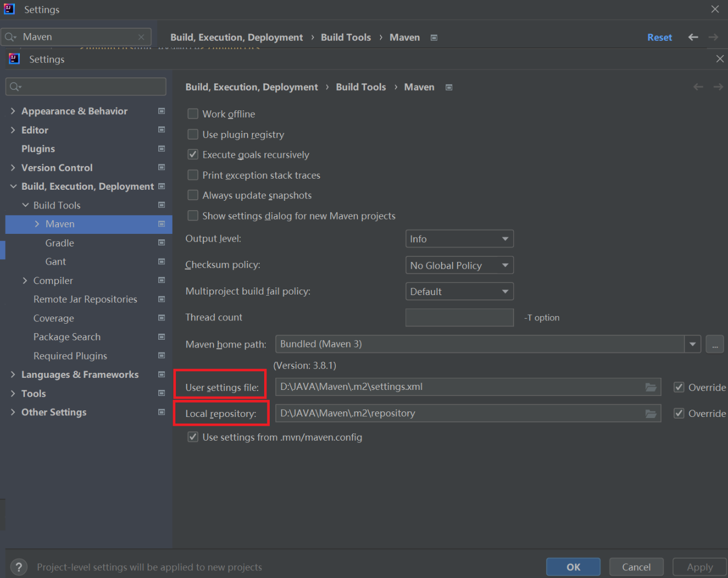The width and height of the screenshot is (728, 578).
Task: Click Build Tools breadcrumb in front window
Action: [361, 87]
